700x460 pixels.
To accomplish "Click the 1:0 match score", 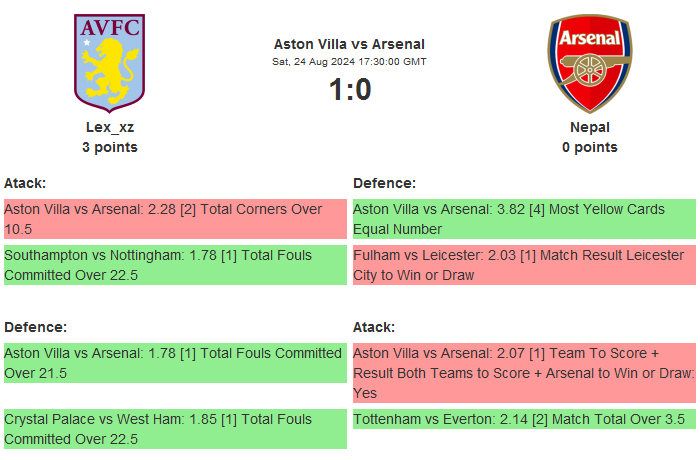I will pyautogui.click(x=349, y=90).
